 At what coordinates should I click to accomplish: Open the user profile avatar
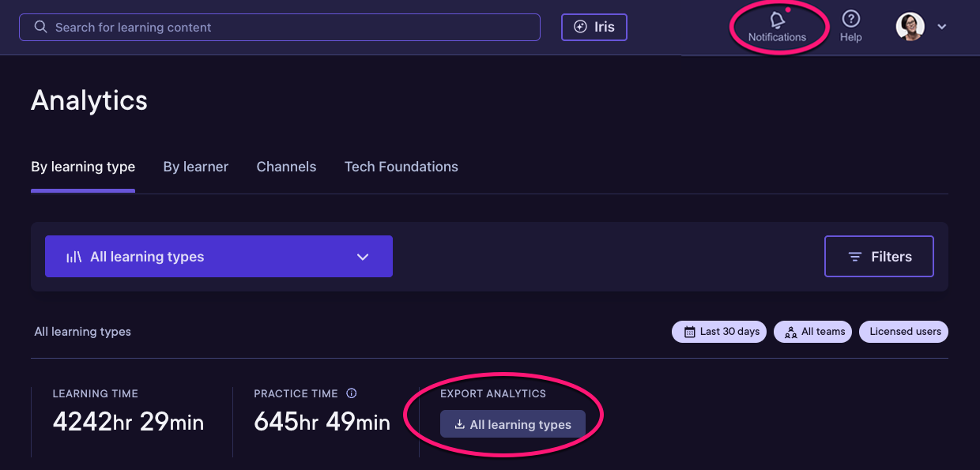(x=910, y=27)
